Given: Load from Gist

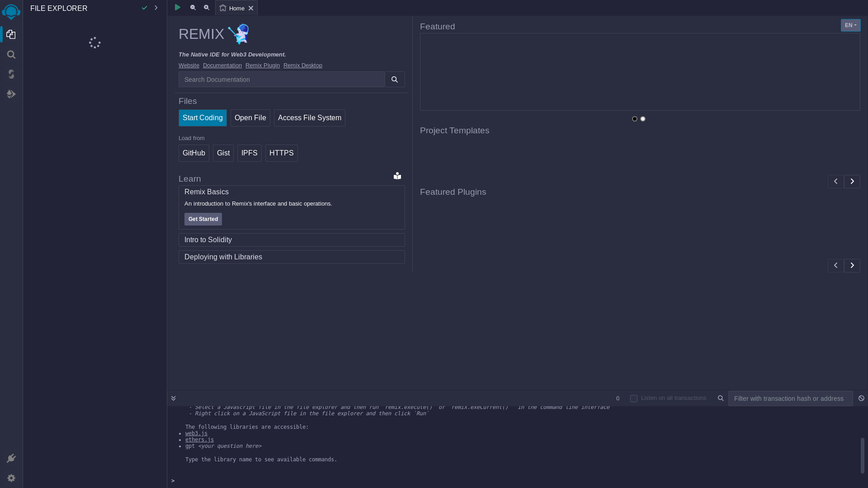Looking at the screenshot, I should [223, 153].
